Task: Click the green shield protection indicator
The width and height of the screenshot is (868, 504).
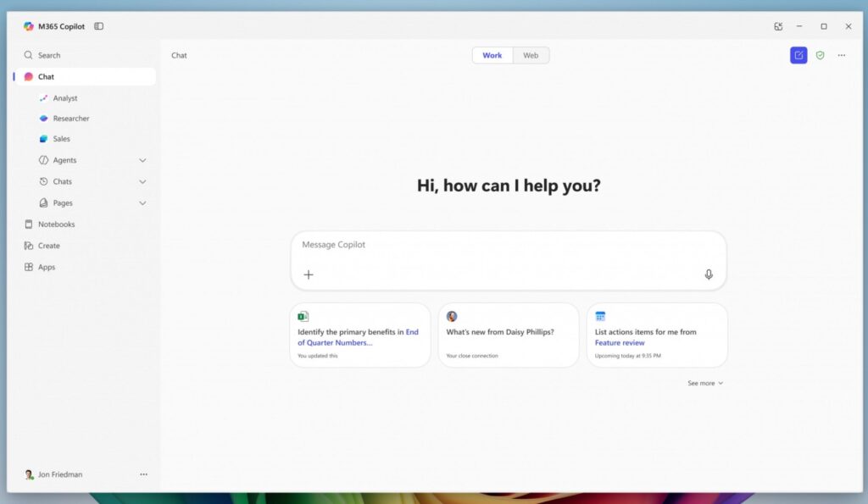Action: pos(820,55)
